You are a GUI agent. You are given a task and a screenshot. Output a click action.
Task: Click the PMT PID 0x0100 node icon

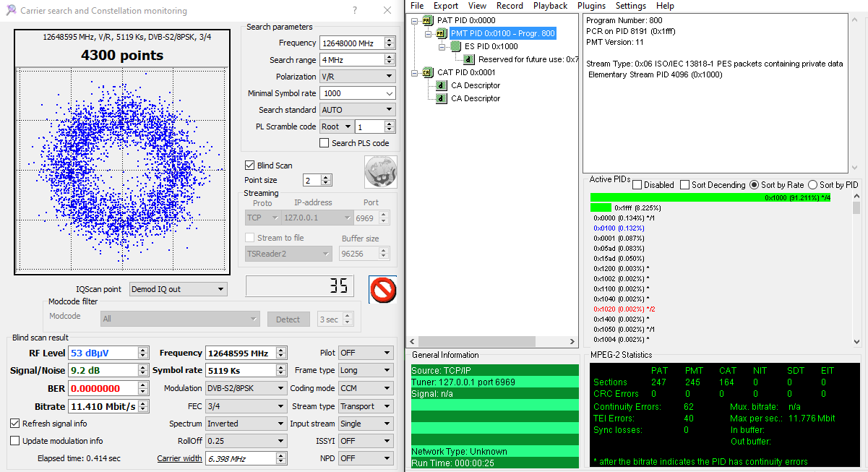(x=441, y=33)
